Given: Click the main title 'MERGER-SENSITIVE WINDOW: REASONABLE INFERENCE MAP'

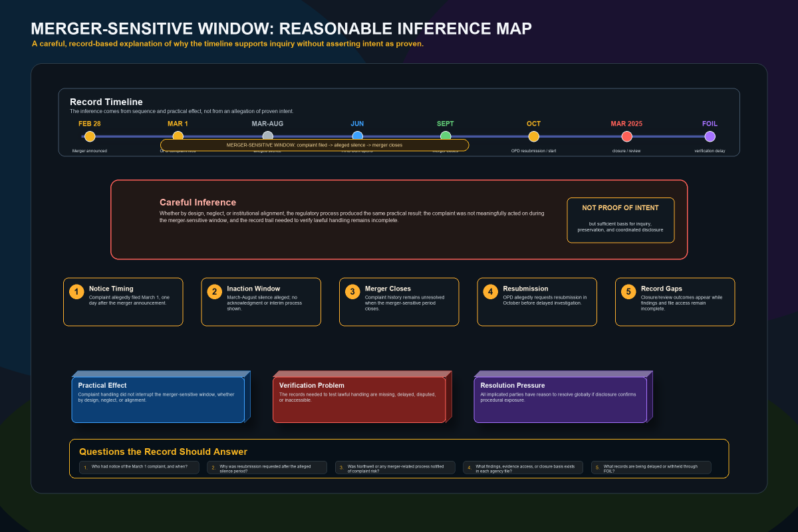Looking at the screenshot, I should click(281, 29).
